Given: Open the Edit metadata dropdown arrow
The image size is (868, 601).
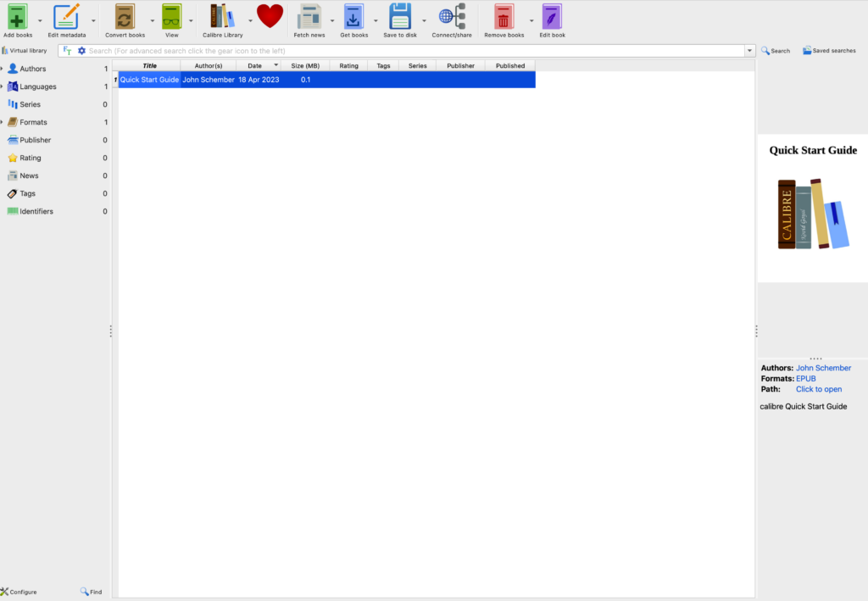Looking at the screenshot, I should pos(93,21).
